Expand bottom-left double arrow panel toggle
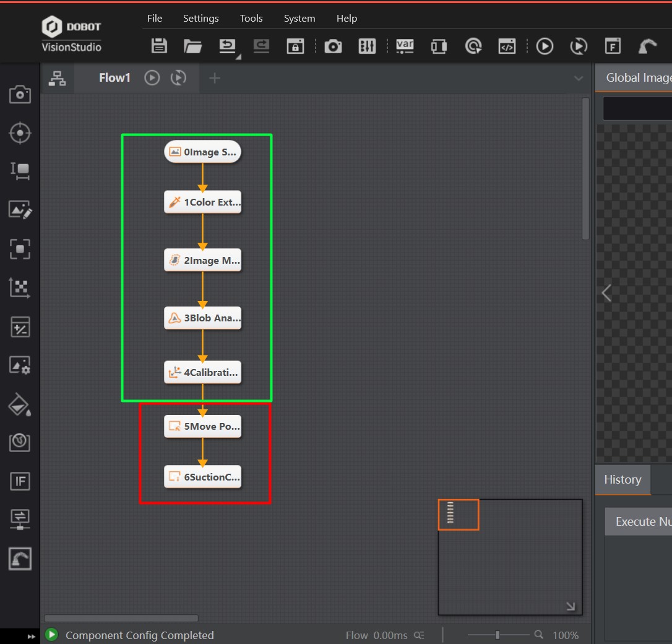672x644 pixels. pyautogui.click(x=32, y=636)
